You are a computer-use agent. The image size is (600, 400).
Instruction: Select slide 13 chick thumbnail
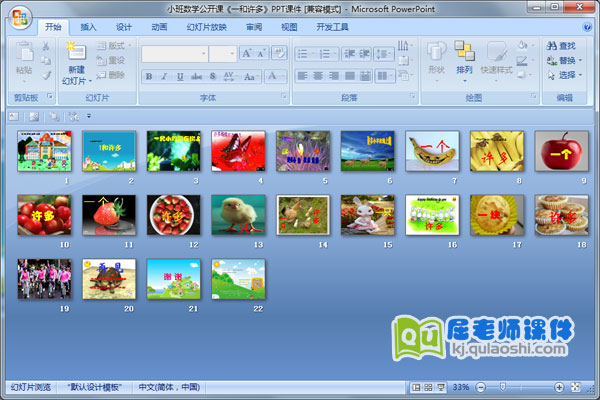pos(238,215)
